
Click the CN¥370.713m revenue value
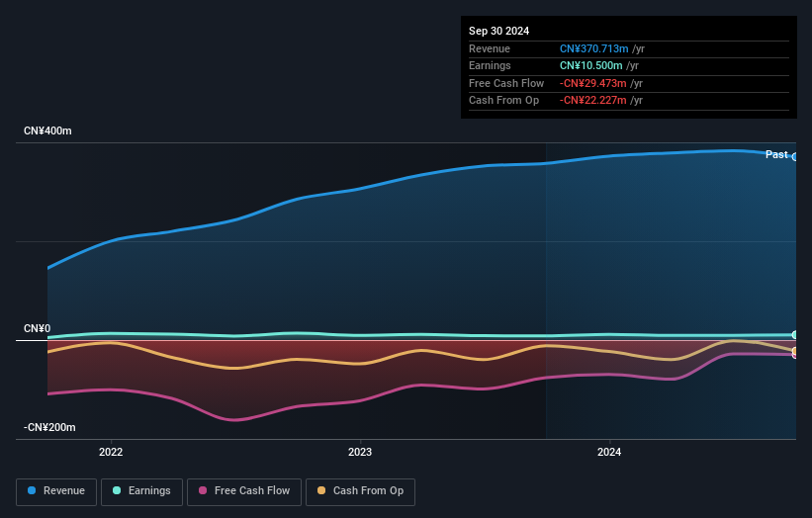[x=594, y=48]
